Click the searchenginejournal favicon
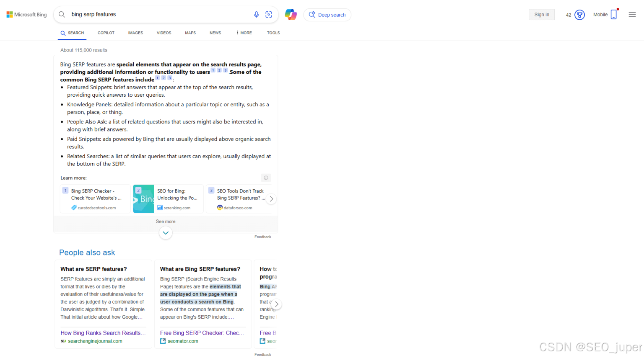Image resolution: width=644 pixels, height=358 pixels. coord(63,341)
